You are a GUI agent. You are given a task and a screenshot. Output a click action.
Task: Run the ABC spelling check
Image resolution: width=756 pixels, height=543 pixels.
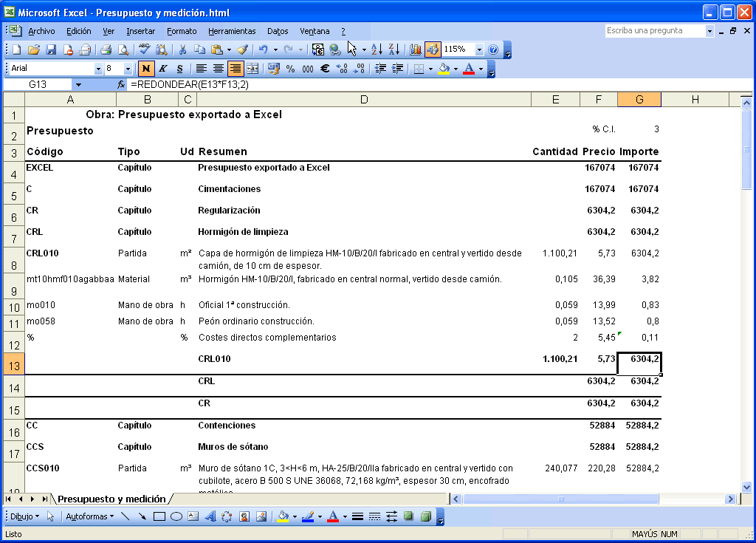pyautogui.click(x=144, y=49)
